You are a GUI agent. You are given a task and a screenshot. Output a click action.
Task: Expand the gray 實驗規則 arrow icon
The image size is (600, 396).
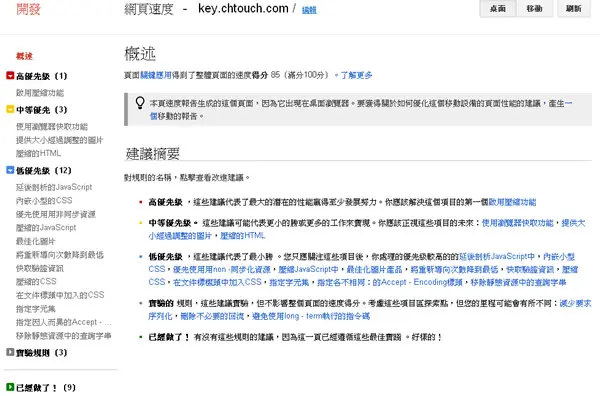click(10, 352)
